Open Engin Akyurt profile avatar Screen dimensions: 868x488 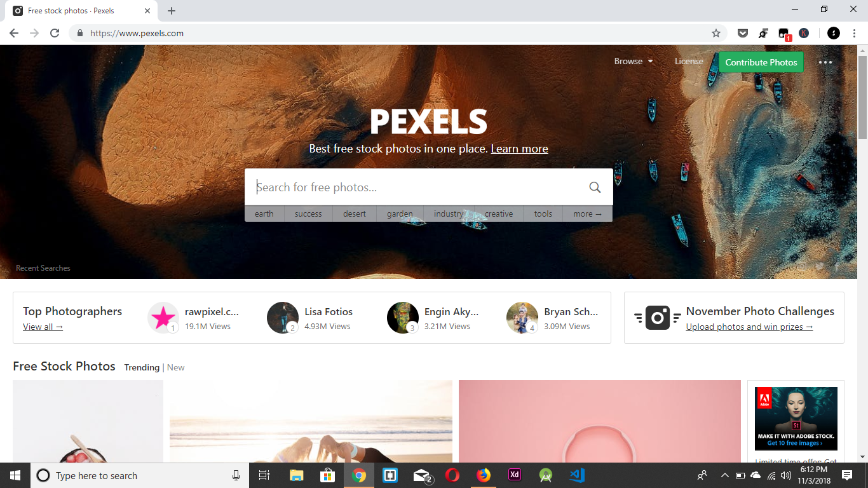click(x=403, y=318)
